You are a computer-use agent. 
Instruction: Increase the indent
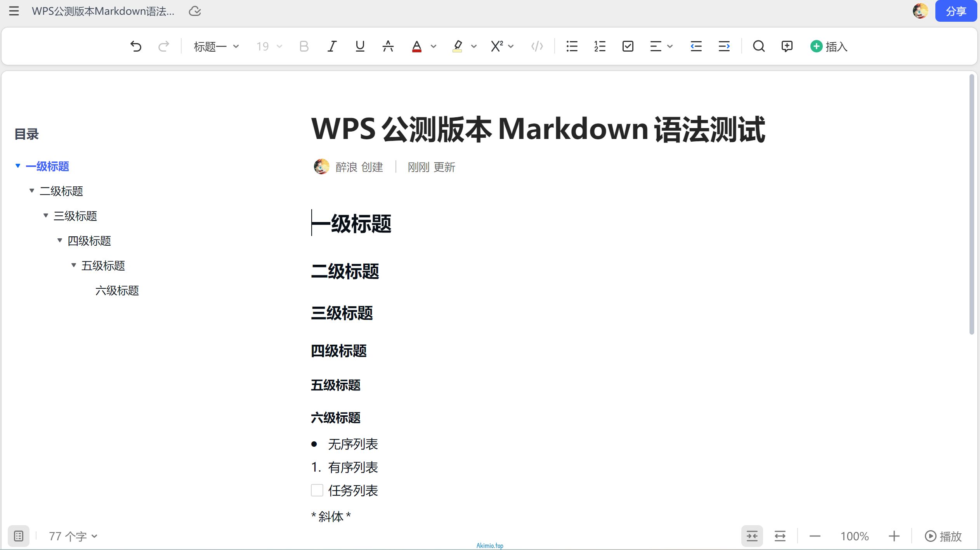coord(724,46)
